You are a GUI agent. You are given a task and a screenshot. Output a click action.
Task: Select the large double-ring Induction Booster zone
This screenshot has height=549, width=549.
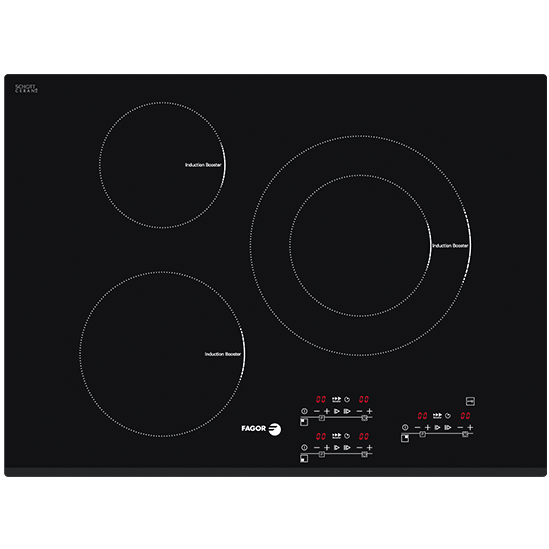[360, 246]
